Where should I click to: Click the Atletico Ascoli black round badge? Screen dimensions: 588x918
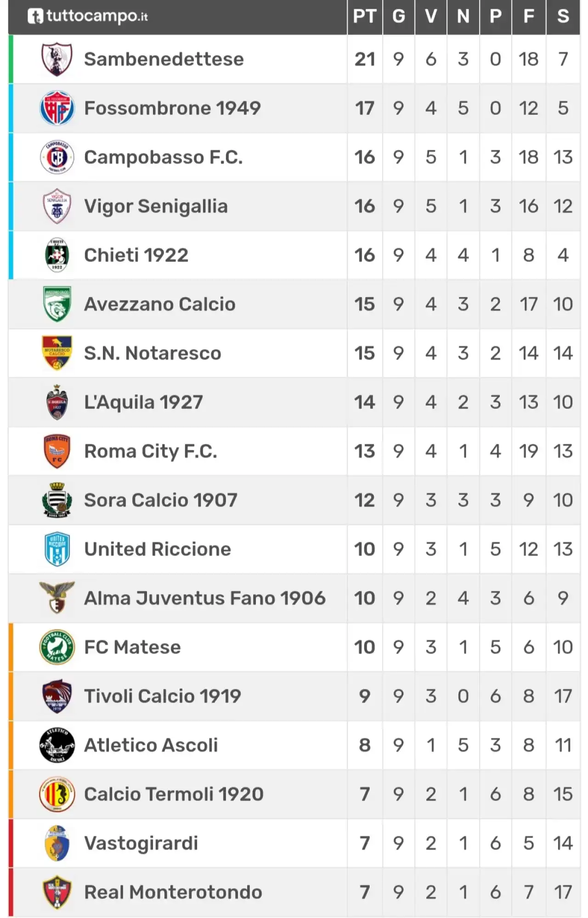click(57, 745)
